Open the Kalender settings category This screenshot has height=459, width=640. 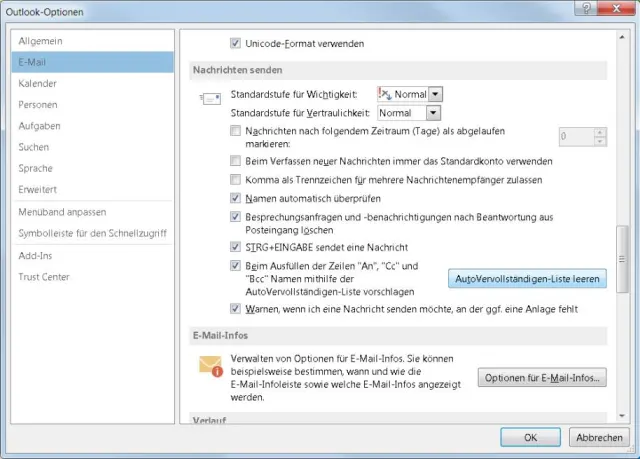click(92, 83)
